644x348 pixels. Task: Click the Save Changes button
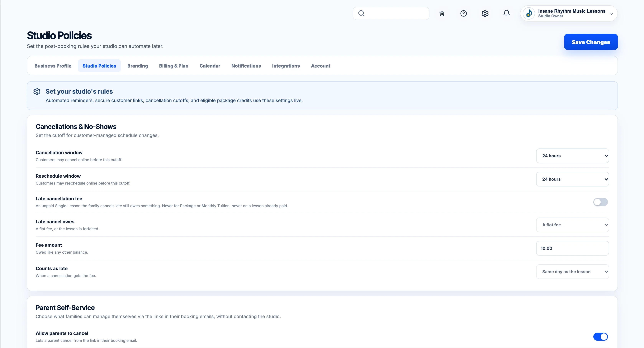tap(591, 42)
